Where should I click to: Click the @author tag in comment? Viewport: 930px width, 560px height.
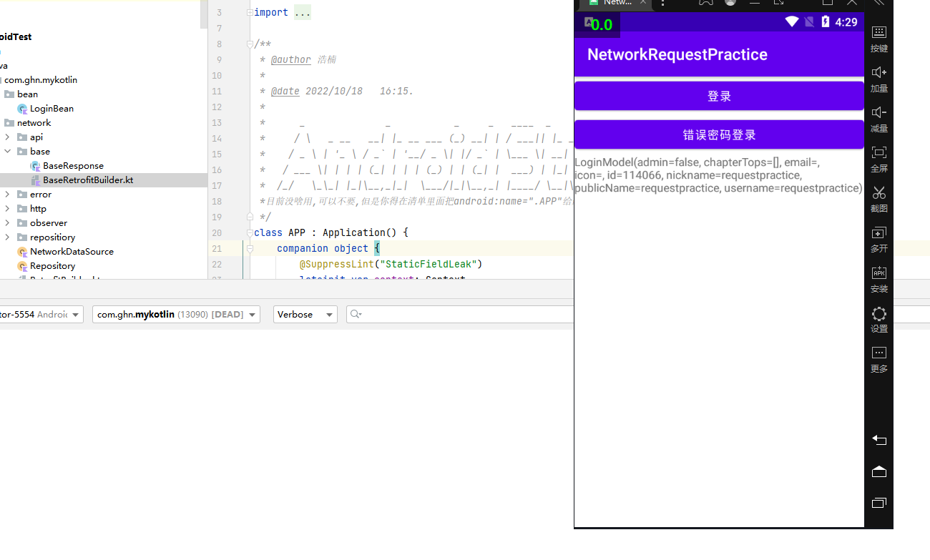(291, 60)
